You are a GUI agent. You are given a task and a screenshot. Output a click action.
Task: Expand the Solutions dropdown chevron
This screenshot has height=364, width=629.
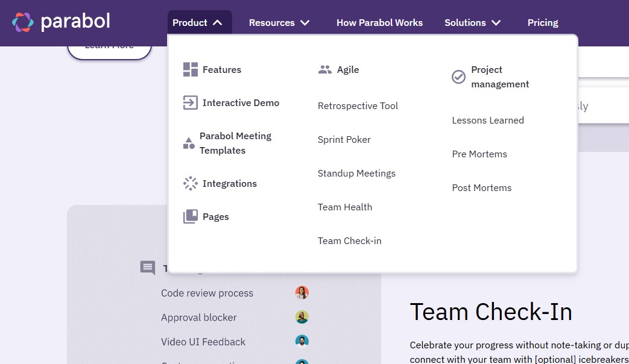pos(496,23)
